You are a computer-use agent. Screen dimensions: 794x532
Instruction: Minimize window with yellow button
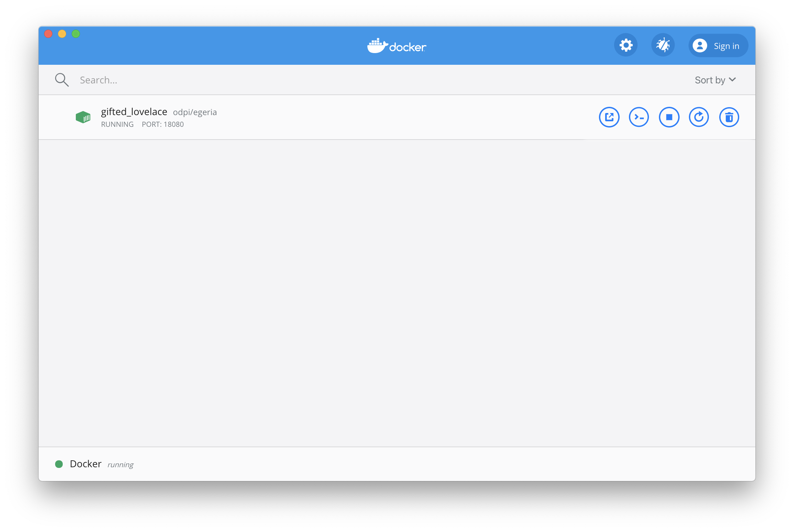[62, 34]
